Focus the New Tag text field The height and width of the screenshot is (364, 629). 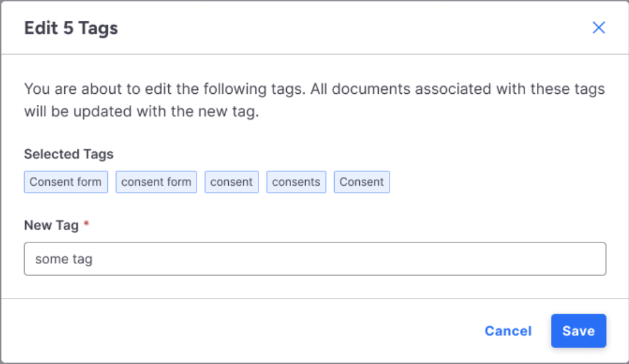pyautogui.click(x=315, y=259)
